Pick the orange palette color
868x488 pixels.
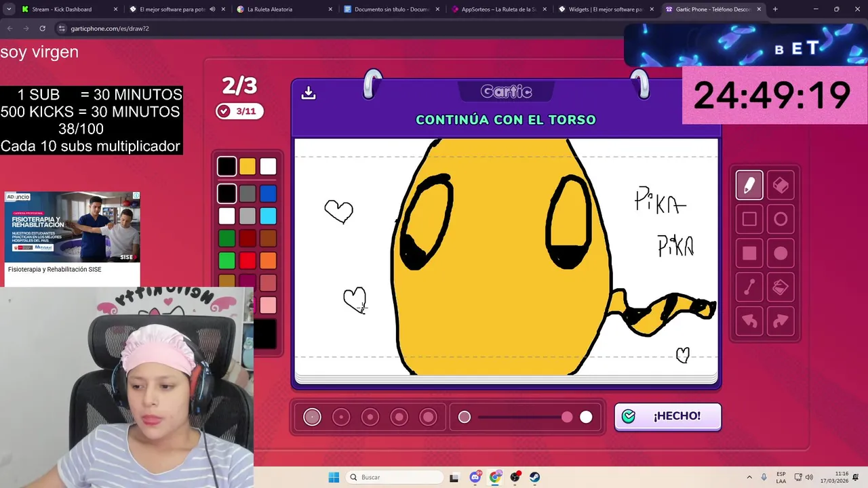pyautogui.click(x=268, y=260)
